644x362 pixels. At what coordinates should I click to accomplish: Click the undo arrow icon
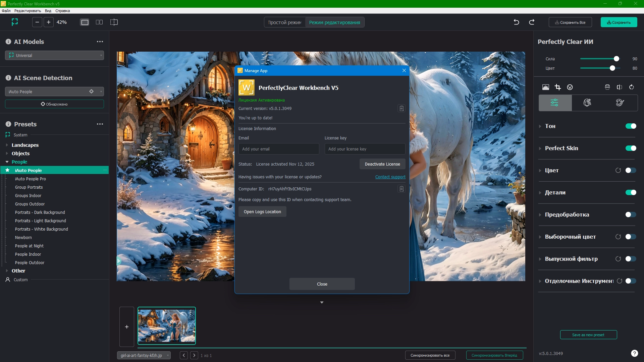click(x=516, y=22)
